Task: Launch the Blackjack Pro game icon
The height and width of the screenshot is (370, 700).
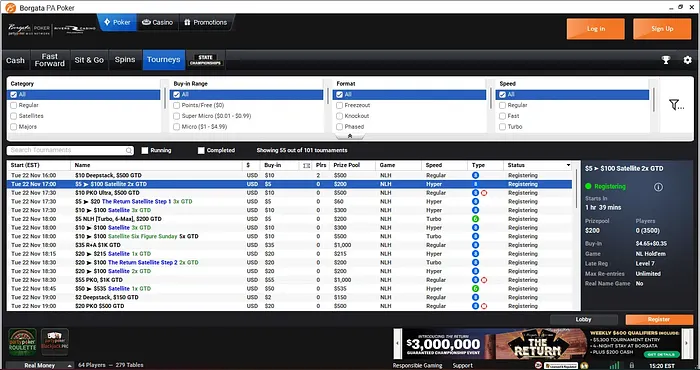Action: [55, 342]
